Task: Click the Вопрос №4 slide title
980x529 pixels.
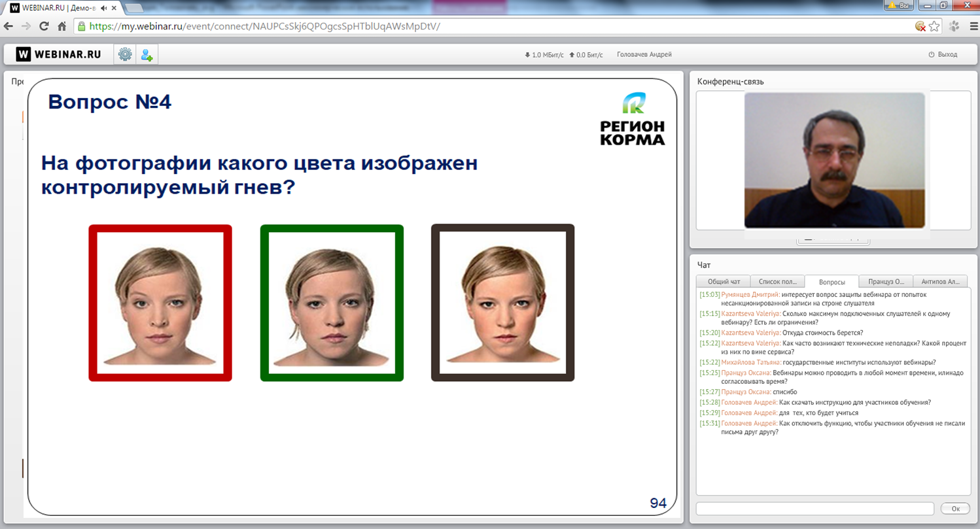Action: point(110,102)
